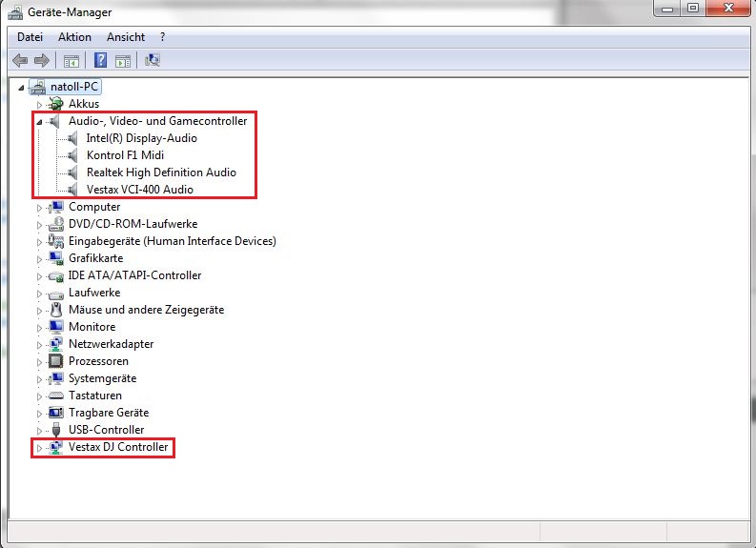Expand the Vestax DJ Controller category
The width and height of the screenshot is (756, 548).
pyautogui.click(x=39, y=448)
